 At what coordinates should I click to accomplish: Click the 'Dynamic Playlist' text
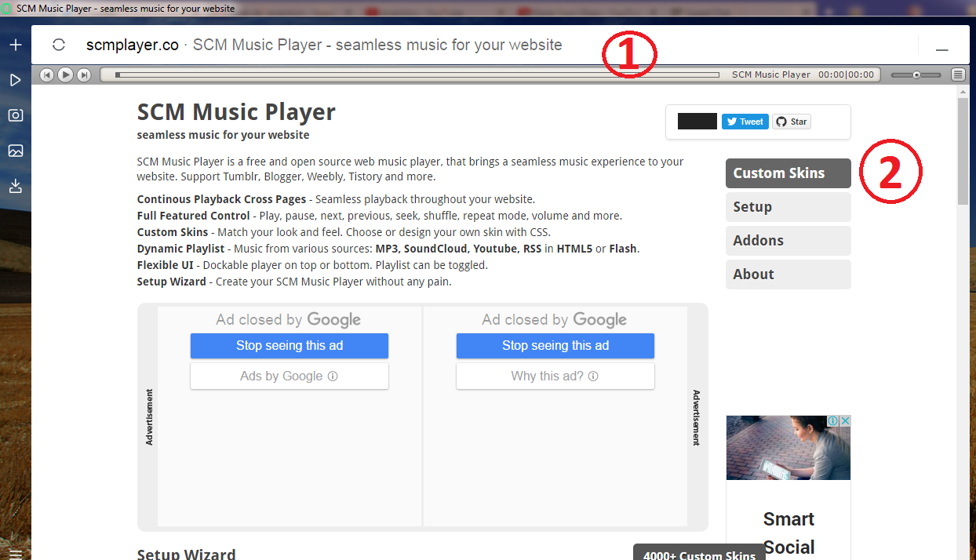pyautogui.click(x=180, y=249)
